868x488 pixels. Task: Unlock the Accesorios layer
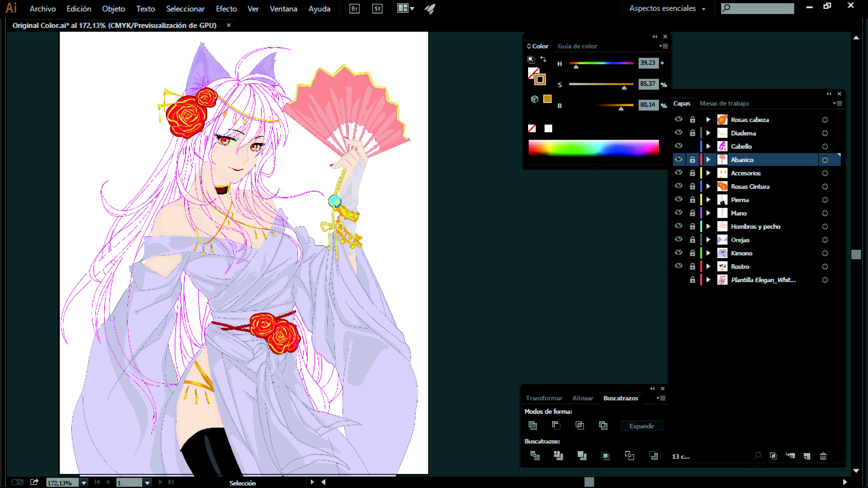coord(692,173)
